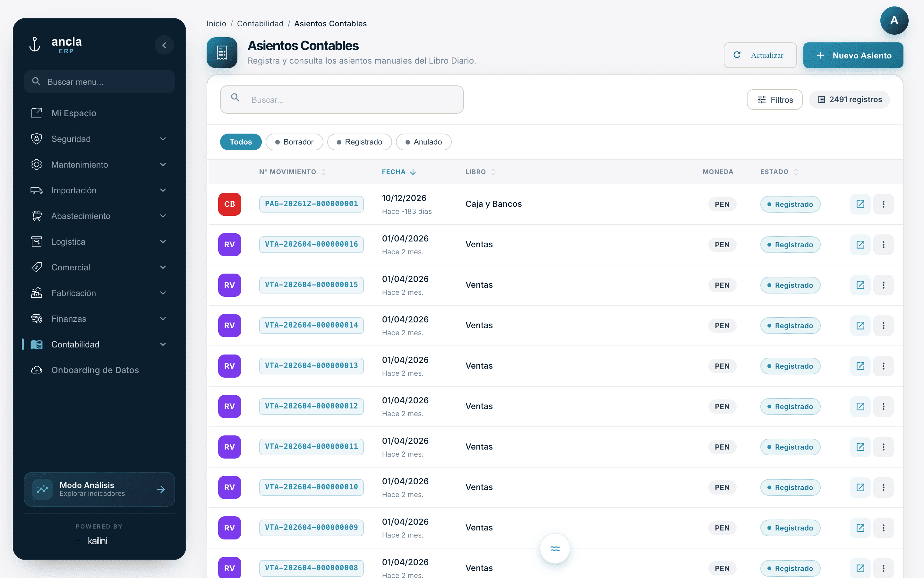Click the Actualizar refresh button
Screen dimensions: 924x578
click(760, 55)
